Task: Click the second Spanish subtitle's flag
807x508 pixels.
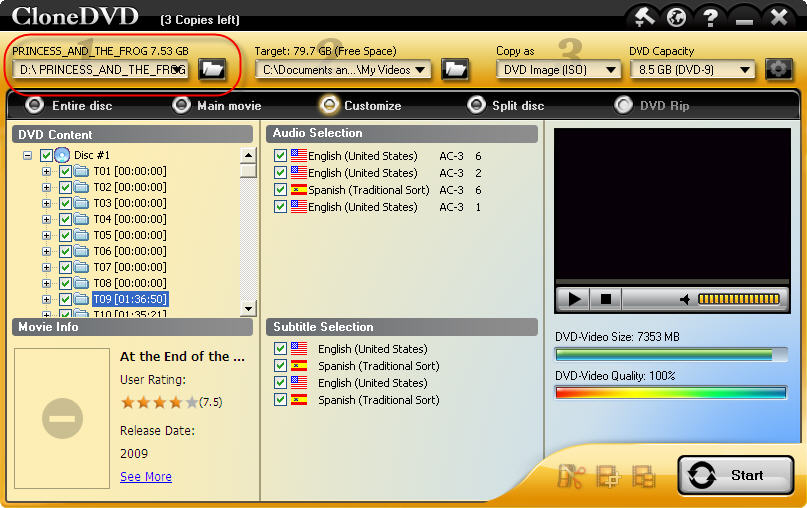Action: click(299, 399)
